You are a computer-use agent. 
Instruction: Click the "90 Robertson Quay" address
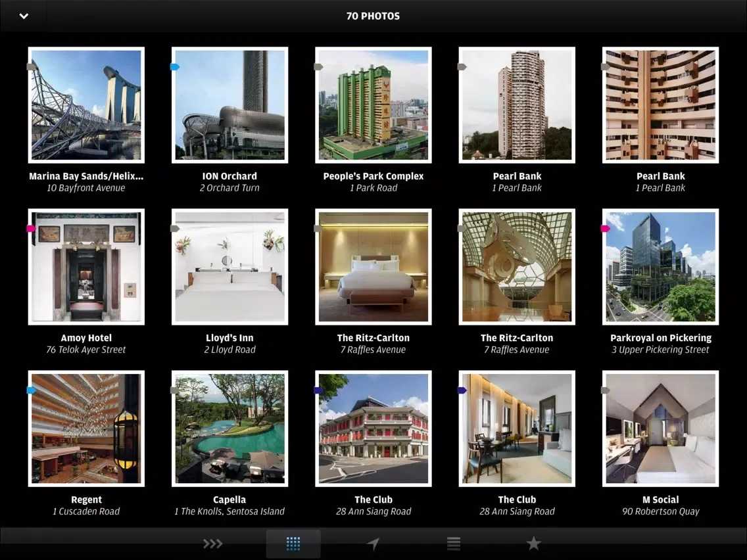coord(660,511)
